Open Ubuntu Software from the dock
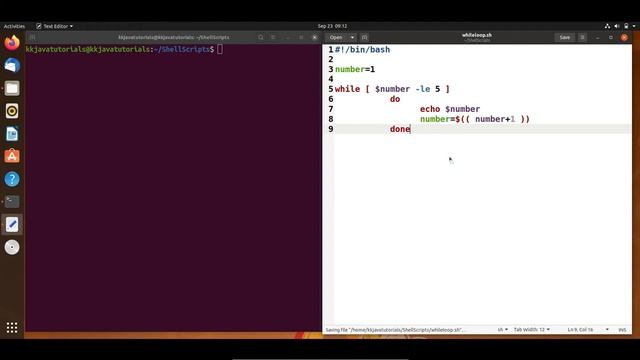The width and height of the screenshot is (640, 360). (12, 156)
